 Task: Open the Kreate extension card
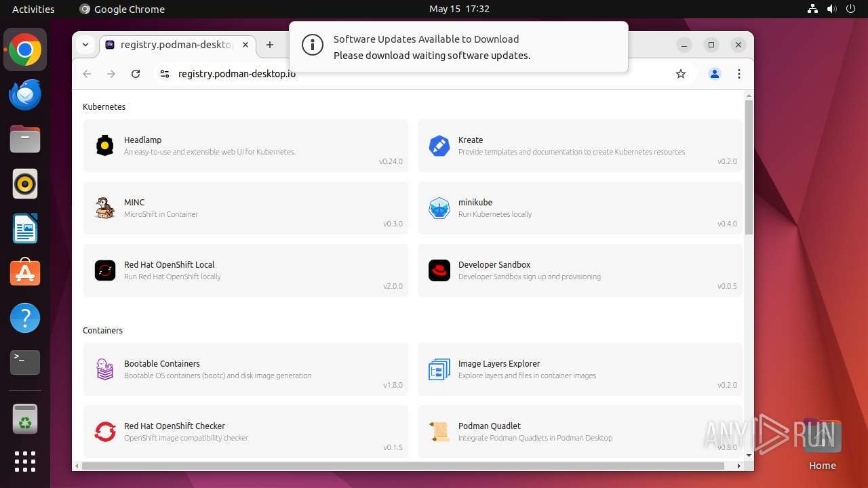tap(580, 146)
